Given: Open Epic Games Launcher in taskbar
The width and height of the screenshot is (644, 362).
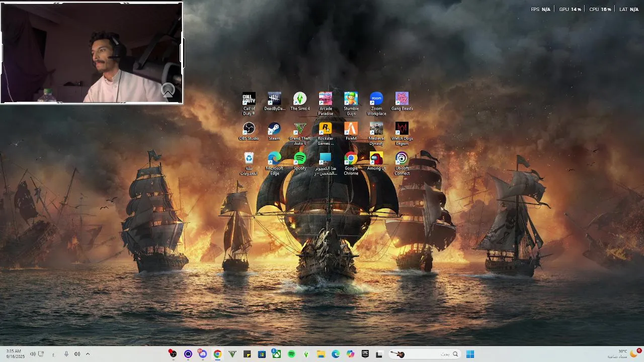Looking at the screenshot, I should pos(365,354).
